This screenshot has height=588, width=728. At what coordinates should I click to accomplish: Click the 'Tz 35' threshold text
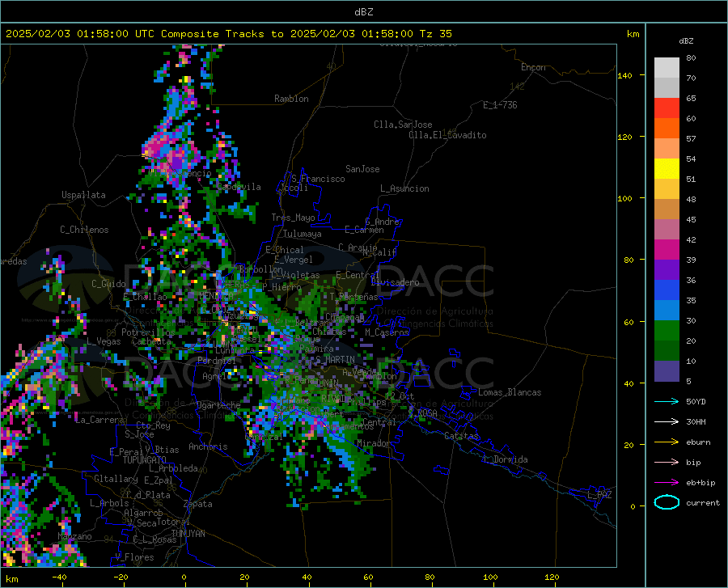(x=436, y=34)
